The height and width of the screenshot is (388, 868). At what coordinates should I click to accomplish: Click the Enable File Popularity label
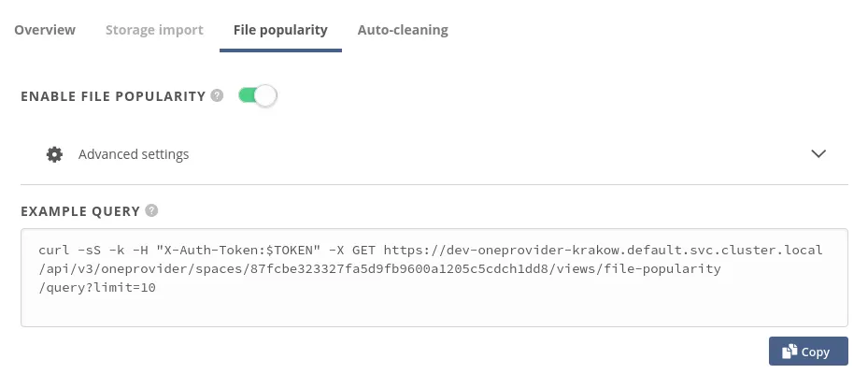(x=112, y=95)
